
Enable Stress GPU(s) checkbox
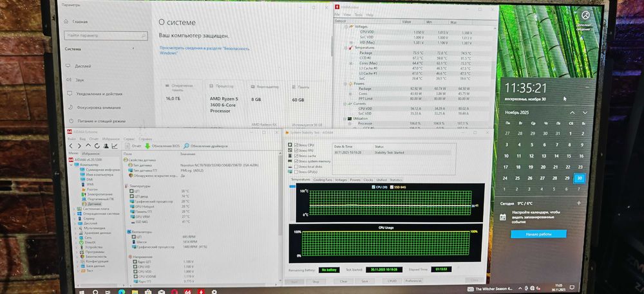click(x=296, y=172)
